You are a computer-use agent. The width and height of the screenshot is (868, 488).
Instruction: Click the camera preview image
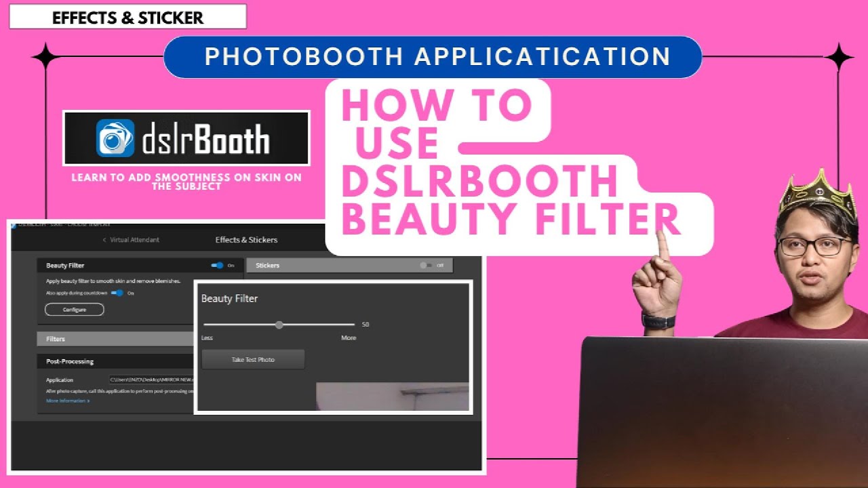(x=393, y=396)
